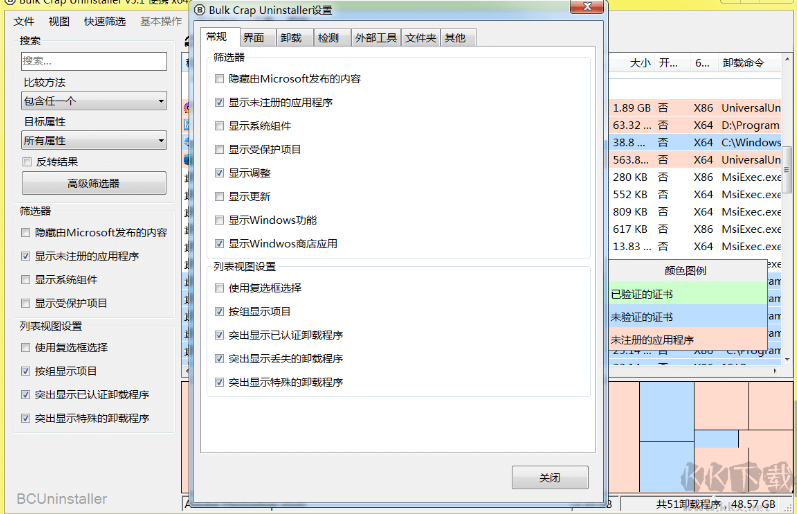The height and width of the screenshot is (514, 797).
Task: Expand the 比较方法 dropdown 包含任一个
Action: 94,101
